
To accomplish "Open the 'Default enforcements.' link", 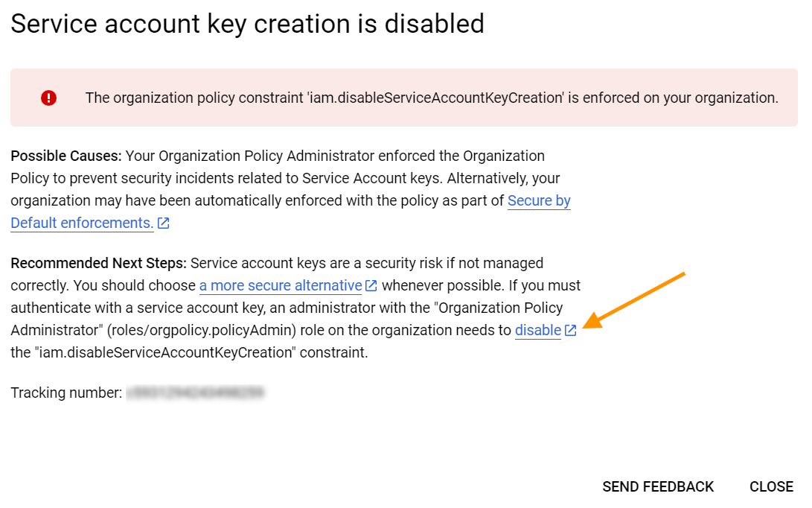I will point(82,223).
